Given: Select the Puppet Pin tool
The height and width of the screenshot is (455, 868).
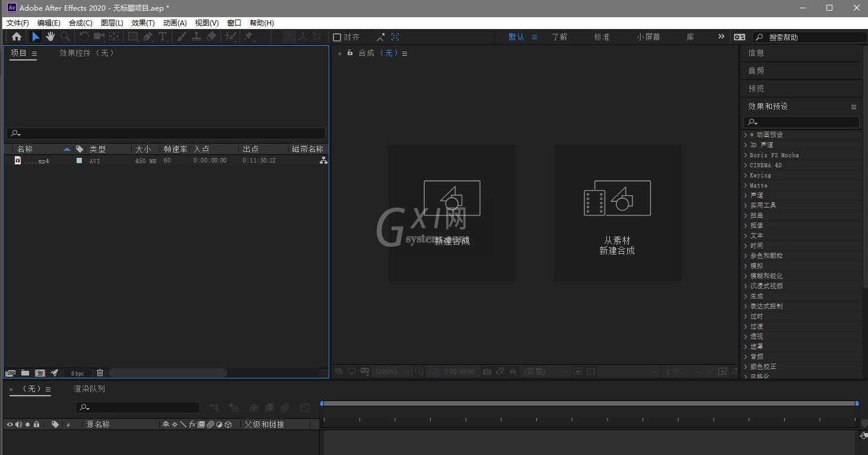Looking at the screenshot, I should coord(249,37).
